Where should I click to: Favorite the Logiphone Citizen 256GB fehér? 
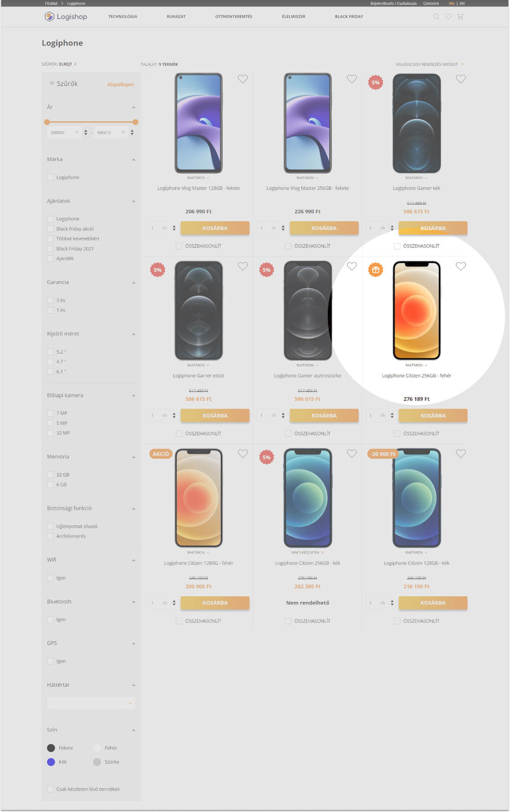[x=461, y=266]
